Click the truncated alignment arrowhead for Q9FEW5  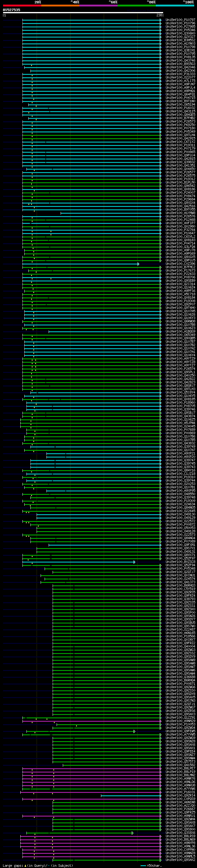coord(135,731)
